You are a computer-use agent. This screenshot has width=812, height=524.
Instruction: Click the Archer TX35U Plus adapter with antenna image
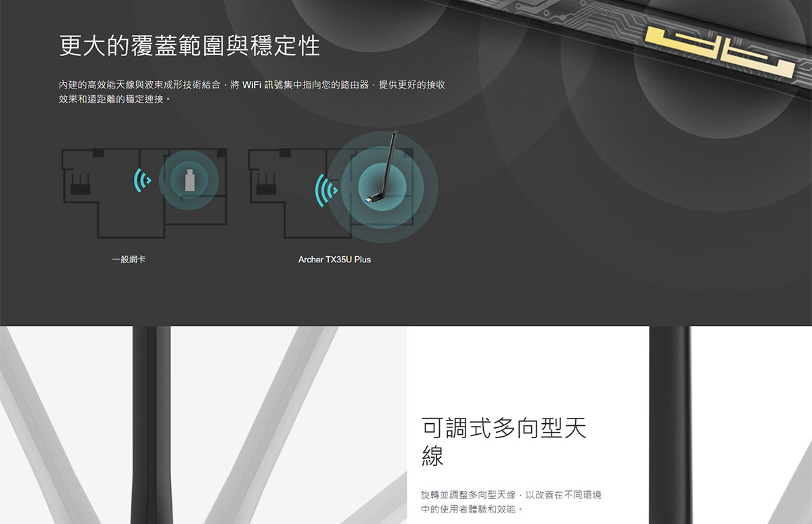point(382,166)
